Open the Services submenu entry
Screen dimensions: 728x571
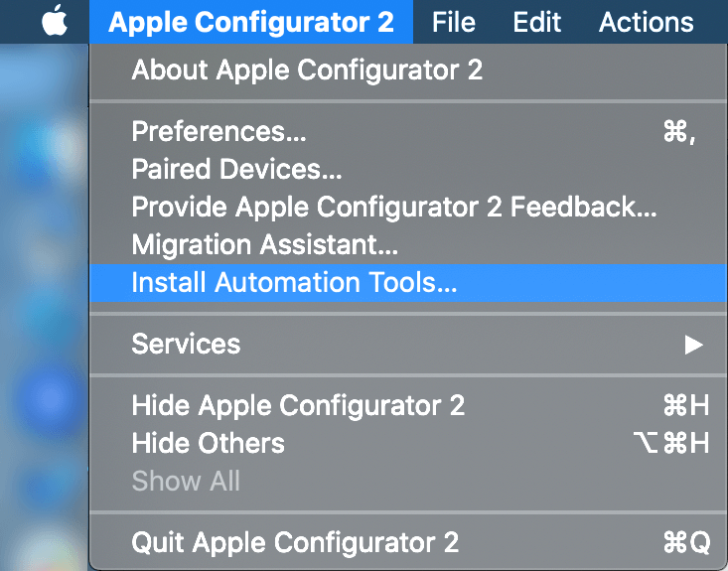186,345
